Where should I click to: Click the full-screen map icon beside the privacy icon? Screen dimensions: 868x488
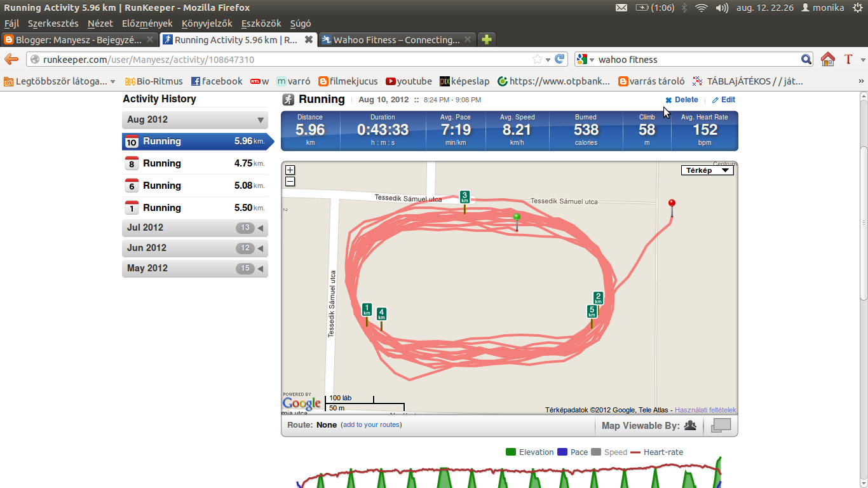[721, 426]
